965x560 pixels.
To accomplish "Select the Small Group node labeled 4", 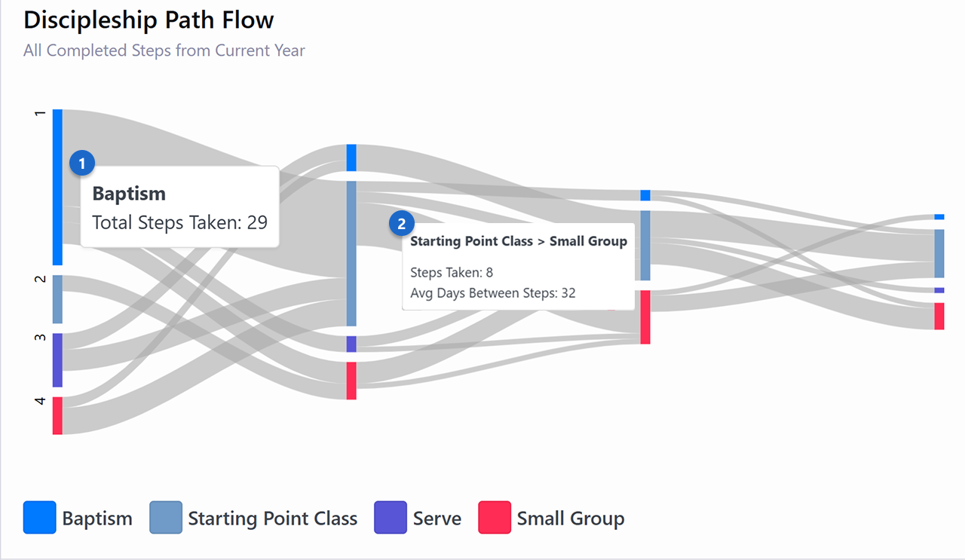I will (x=57, y=415).
